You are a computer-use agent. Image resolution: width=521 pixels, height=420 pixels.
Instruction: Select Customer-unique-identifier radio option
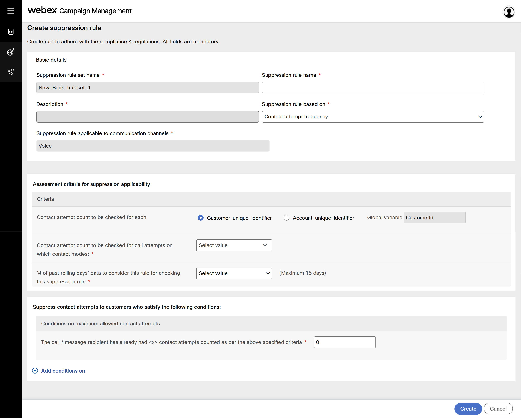(x=201, y=218)
